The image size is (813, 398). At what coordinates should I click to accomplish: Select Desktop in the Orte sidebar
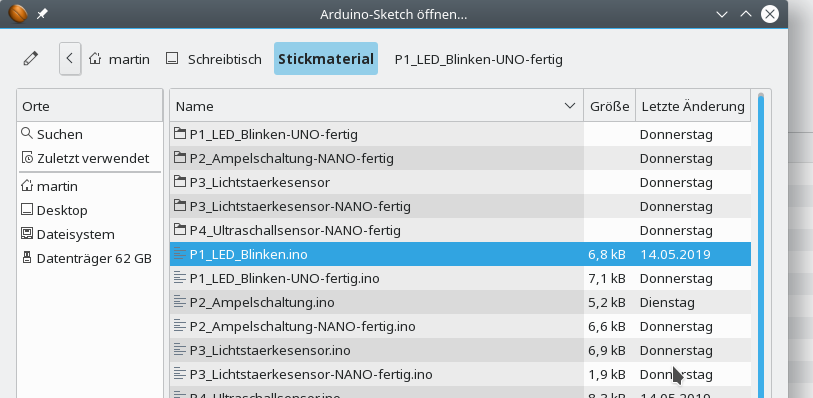coord(90,210)
